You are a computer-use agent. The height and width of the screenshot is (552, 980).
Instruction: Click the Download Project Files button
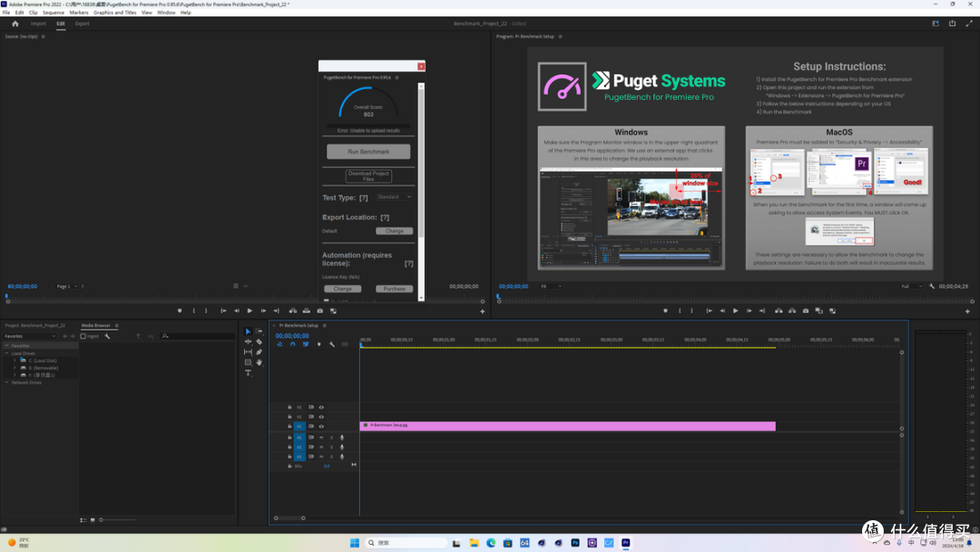pos(368,176)
